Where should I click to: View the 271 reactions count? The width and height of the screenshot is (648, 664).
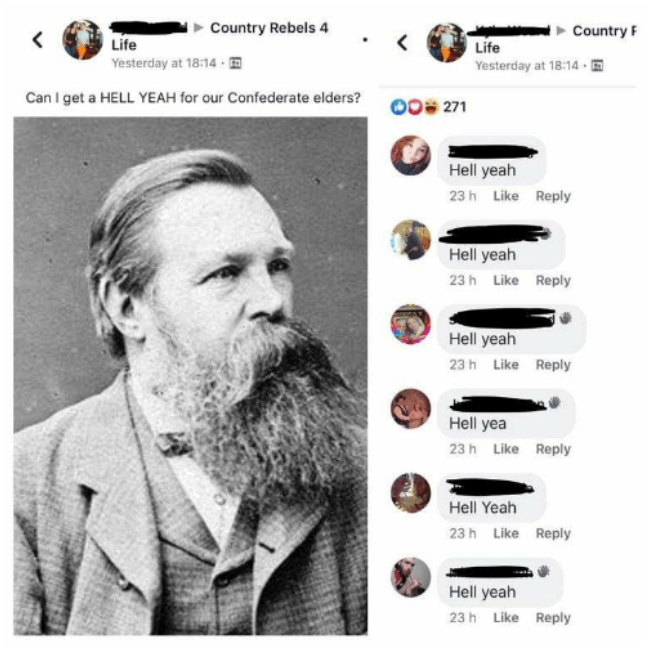(x=454, y=107)
